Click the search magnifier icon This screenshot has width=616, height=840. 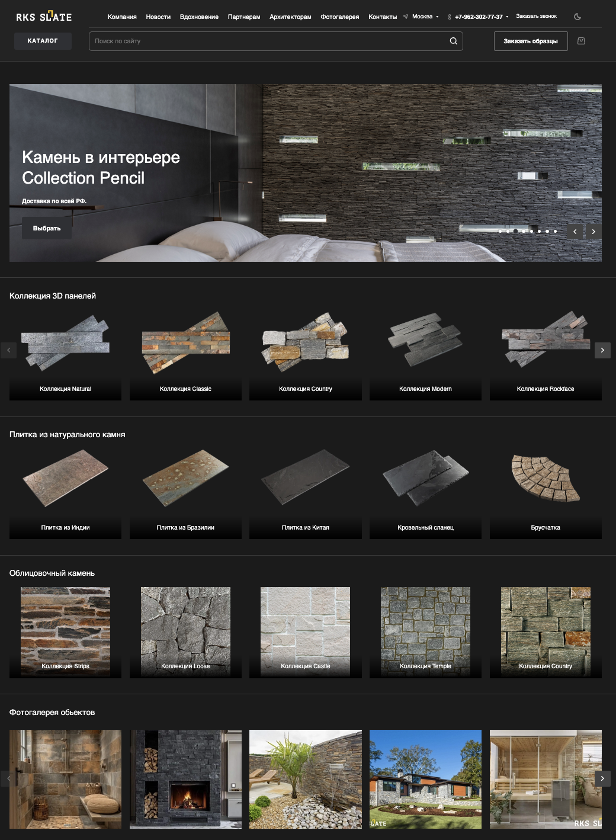pyautogui.click(x=453, y=41)
